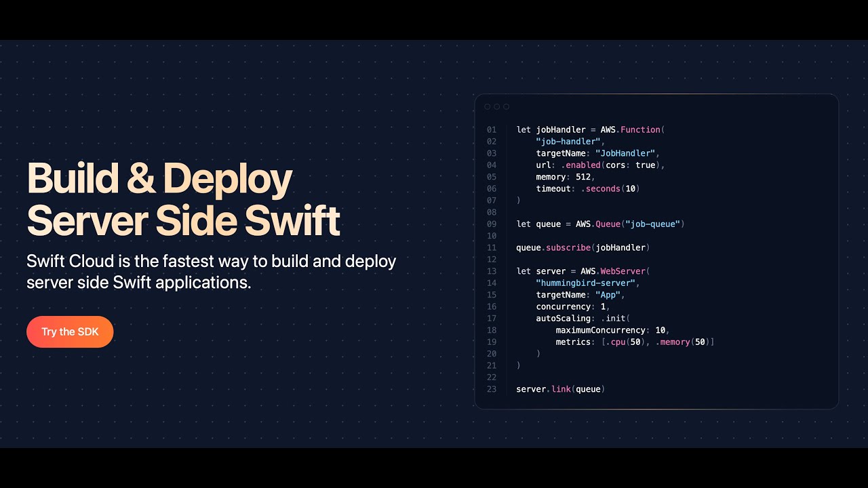Click the third window dot in code panel

(507, 106)
